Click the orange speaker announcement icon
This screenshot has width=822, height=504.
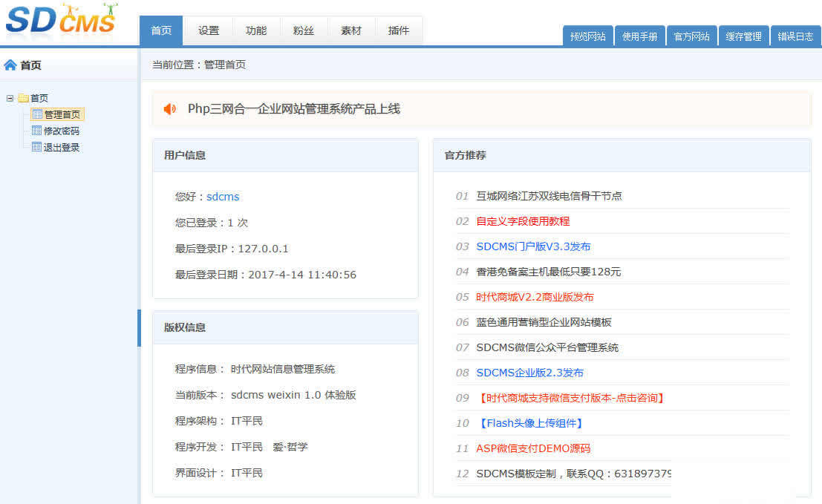[x=170, y=109]
